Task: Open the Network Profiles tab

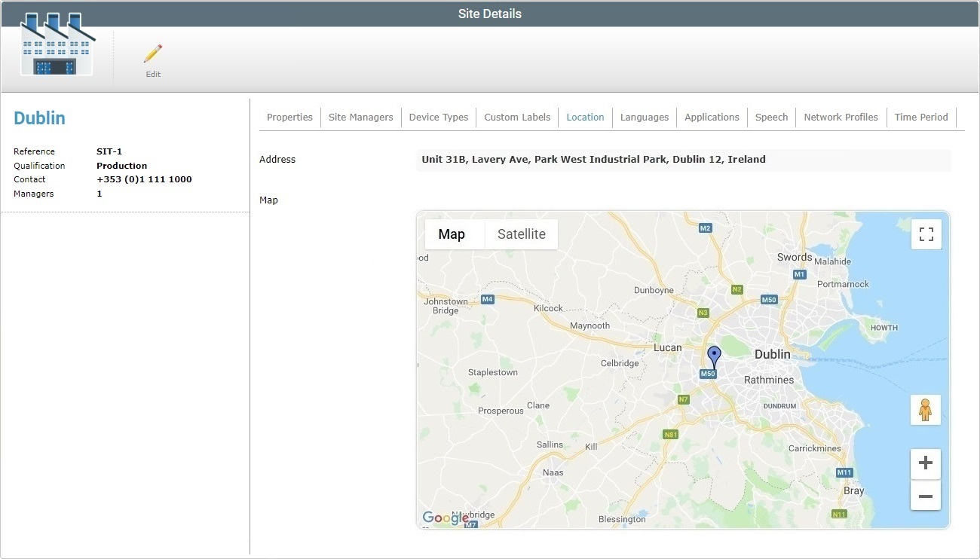Action: [841, 117]
